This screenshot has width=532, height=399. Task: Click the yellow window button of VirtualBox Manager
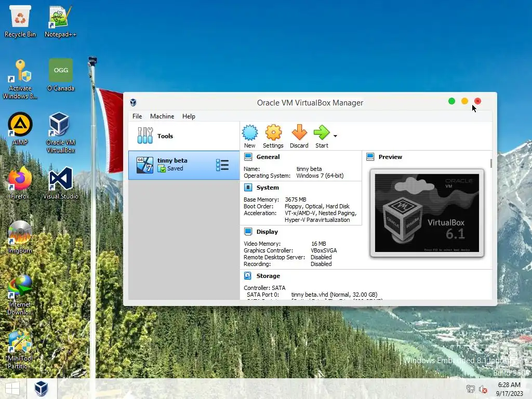click(464, 101)
